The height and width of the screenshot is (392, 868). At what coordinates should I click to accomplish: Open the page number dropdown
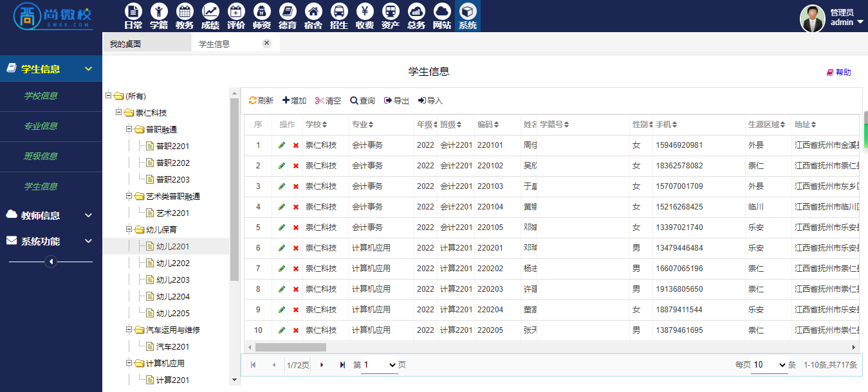coord(380,365)
